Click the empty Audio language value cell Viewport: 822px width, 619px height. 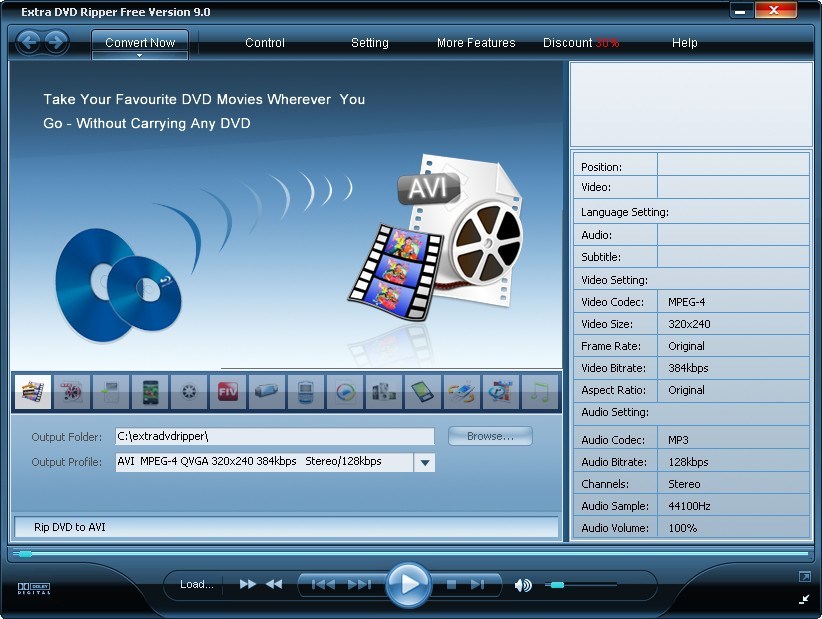pyautogui.click(x=733, y=235)
